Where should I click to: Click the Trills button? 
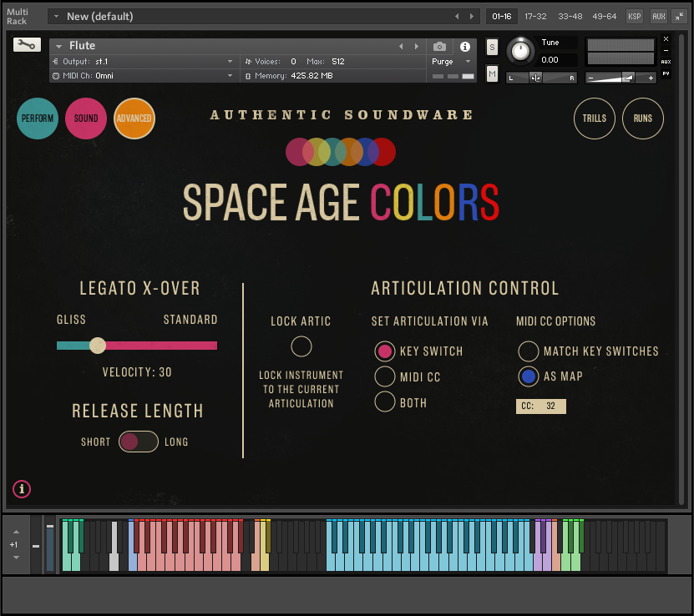(595, 119)
